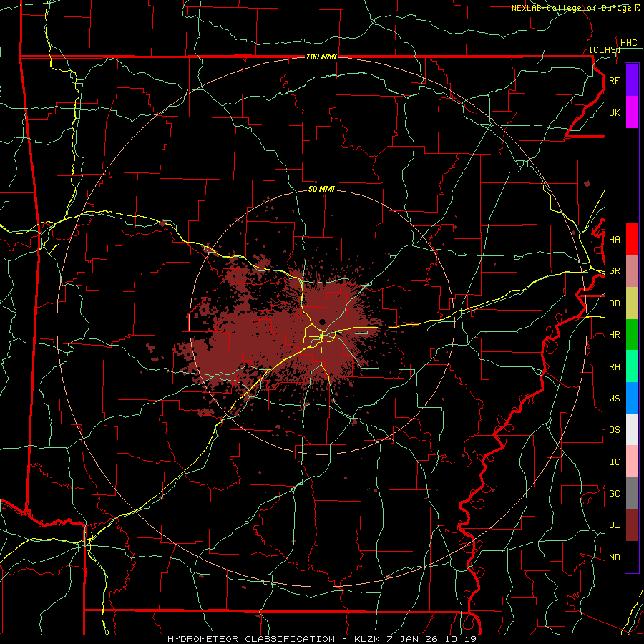Click the KLZK station identifier
Viewport: 644px width, 644px height.
pos(367,639)
